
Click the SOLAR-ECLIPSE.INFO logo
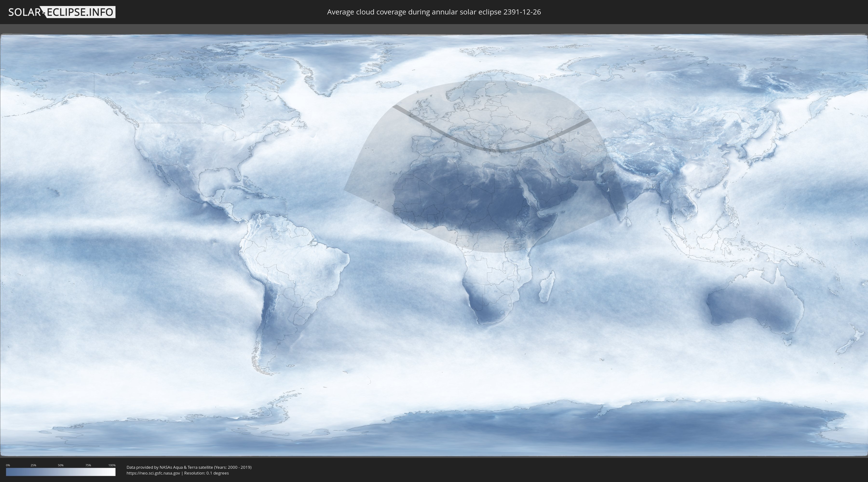tap(62, 12)
